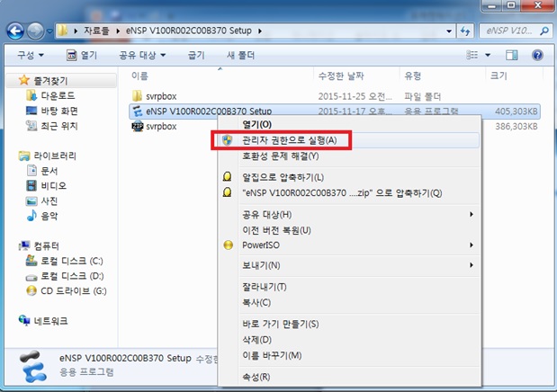Choose 삭제(D) in the context menu
Viewport: 557px width, 392px height.
349,340
